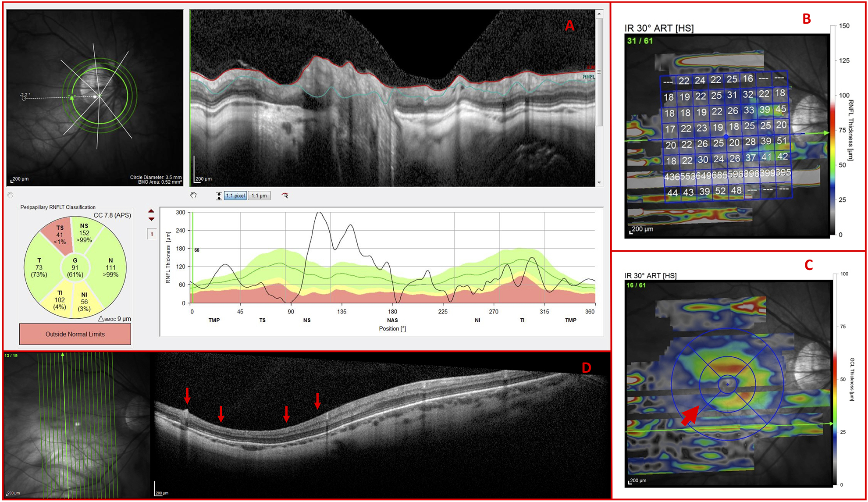This screenshot has height=502, width=868.
Task: Toggle the 1:1 µm scaling button
Action: pos(259,196)
